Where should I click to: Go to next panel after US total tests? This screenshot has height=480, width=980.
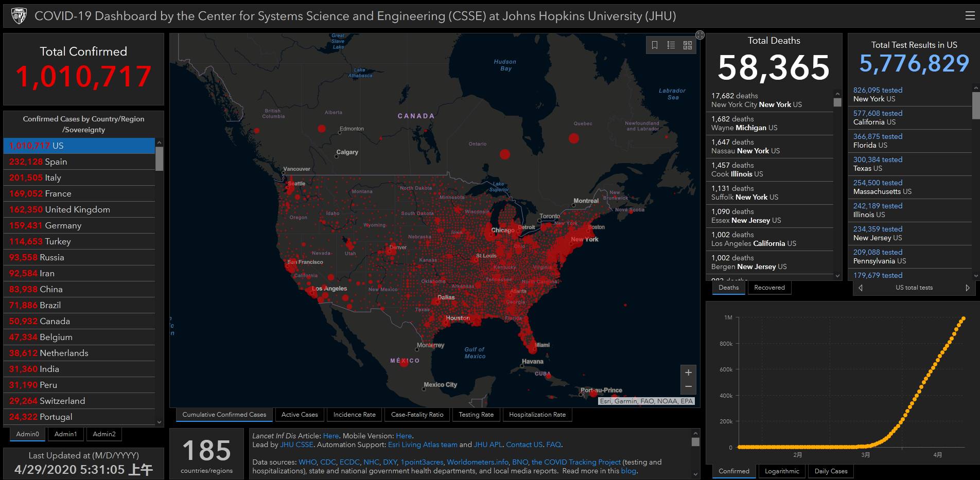click(967, 288)
